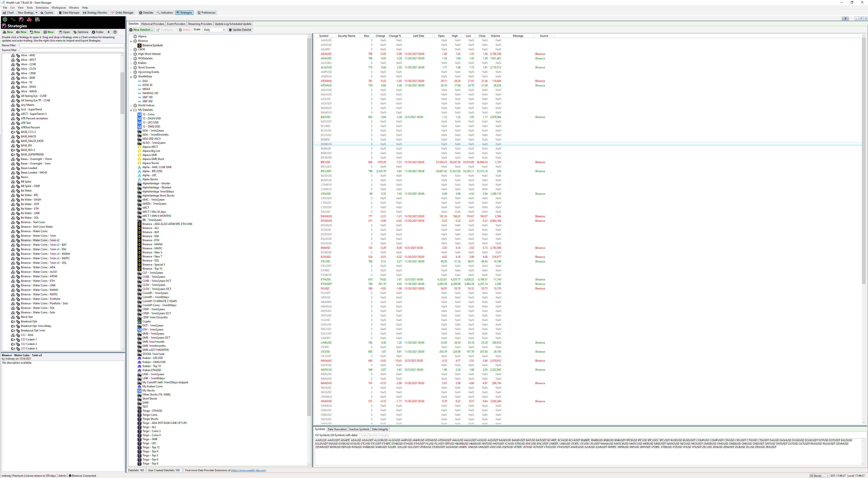This screenshot has width=868, height=478.
Task: Switch to the Historical Providers tab
Action: (x=153, y=24)
